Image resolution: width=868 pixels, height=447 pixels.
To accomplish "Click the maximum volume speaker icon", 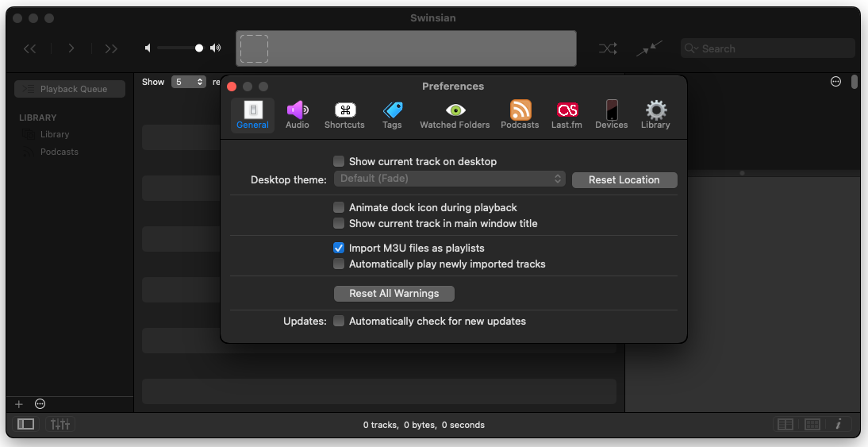I will point(215,48).
